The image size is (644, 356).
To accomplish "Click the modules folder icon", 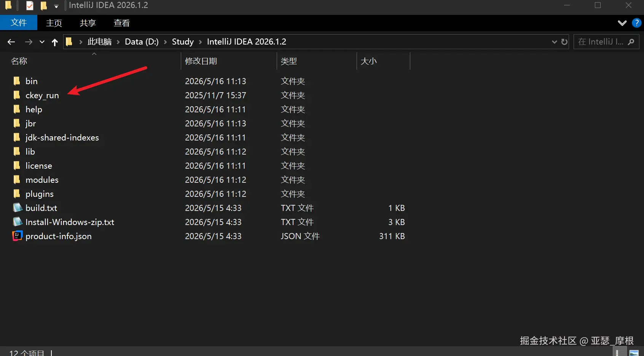I will pyautogui.click(x=17, y=180).
